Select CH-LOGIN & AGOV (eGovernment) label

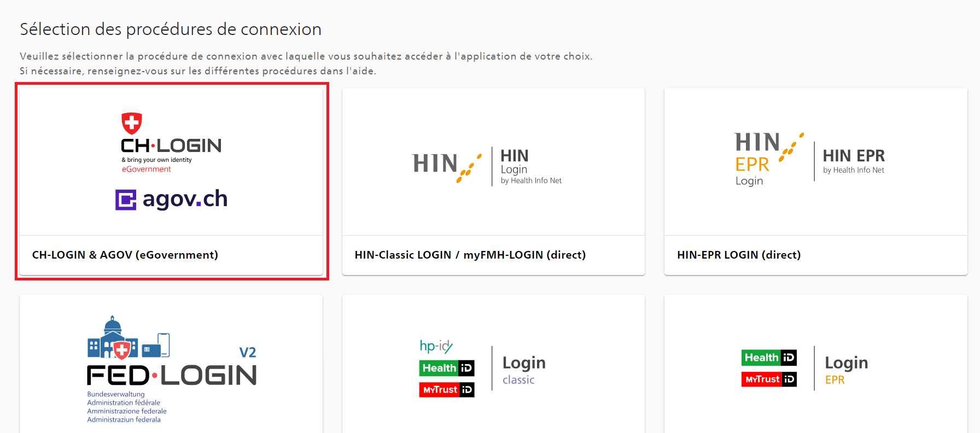coord(125,255)
